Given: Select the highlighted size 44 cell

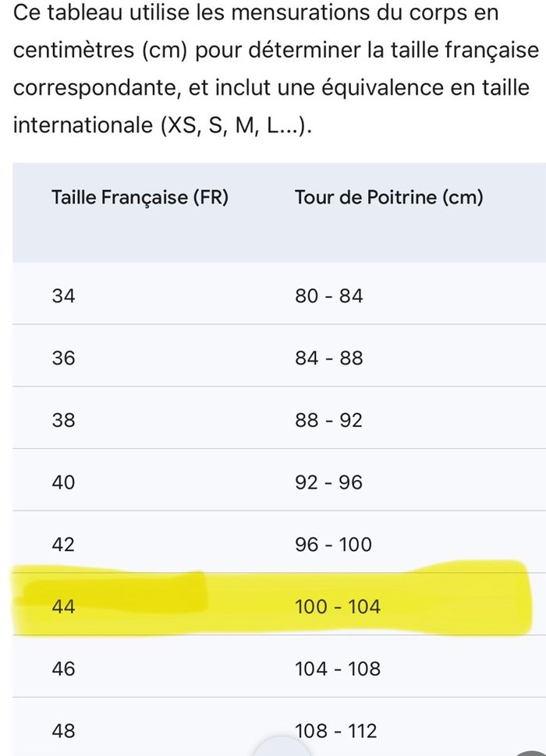Looking at the screenshot, I should [x=63, y=606].
